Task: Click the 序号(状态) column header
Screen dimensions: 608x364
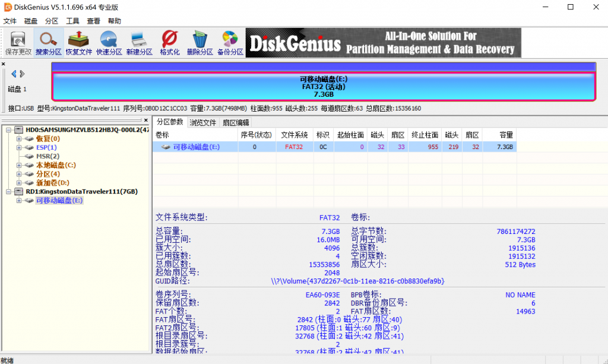Action: click(256, 135)
